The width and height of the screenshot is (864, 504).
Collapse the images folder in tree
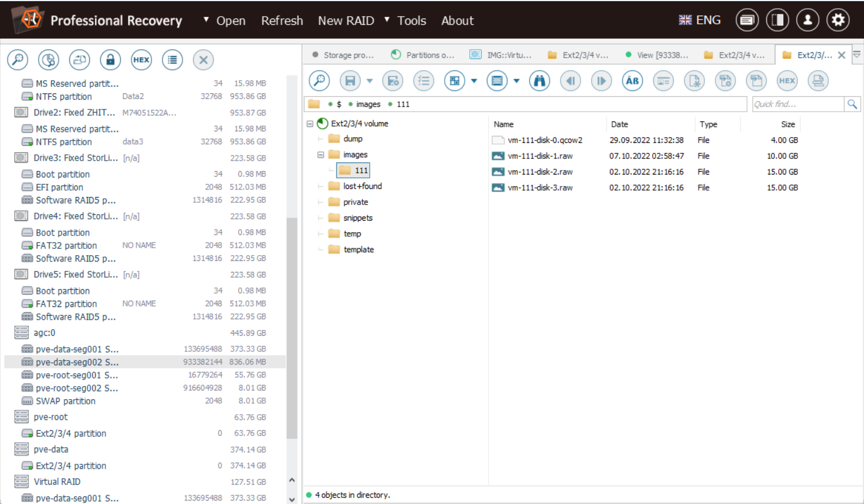point(321,155)
